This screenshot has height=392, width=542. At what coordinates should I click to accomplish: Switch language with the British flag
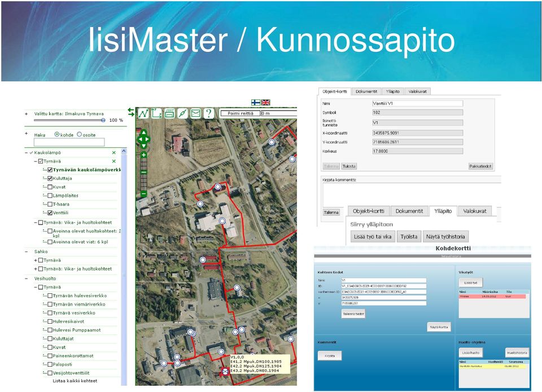tap(265, 102)
